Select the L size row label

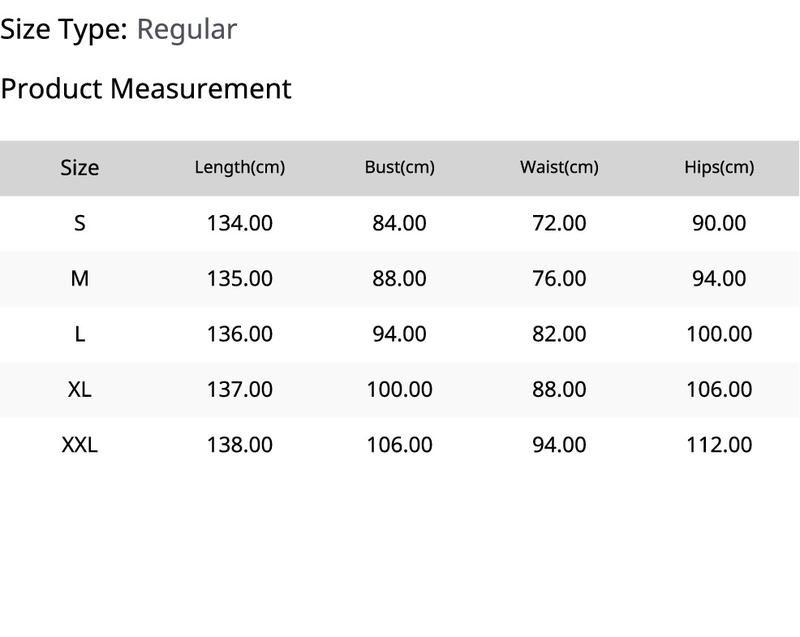pyautogui.click(x=80, y=335)
